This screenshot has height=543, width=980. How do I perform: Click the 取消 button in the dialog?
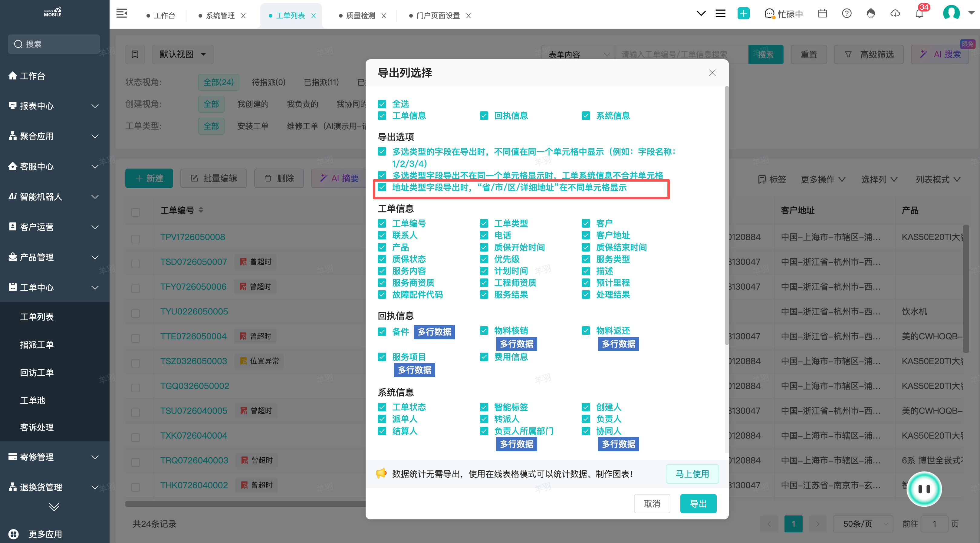coord(652,504)
